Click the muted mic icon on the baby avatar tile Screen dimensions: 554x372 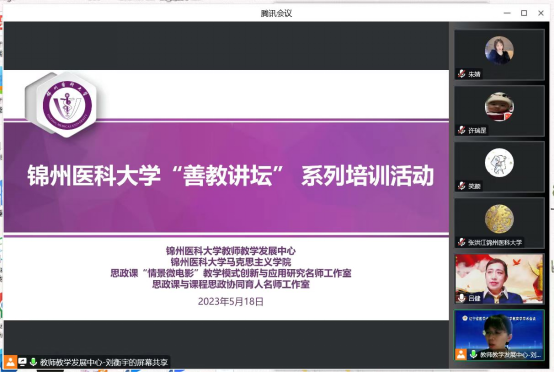click(x=461, y=130)
